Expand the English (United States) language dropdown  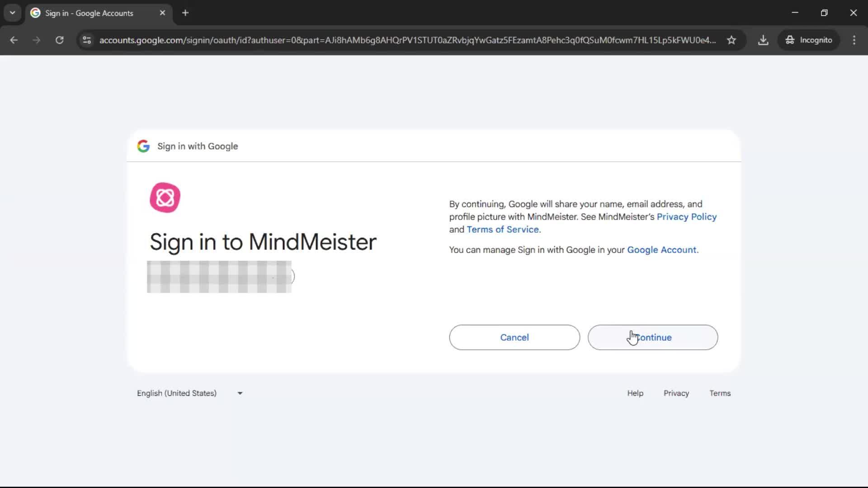tap(190, 393)
